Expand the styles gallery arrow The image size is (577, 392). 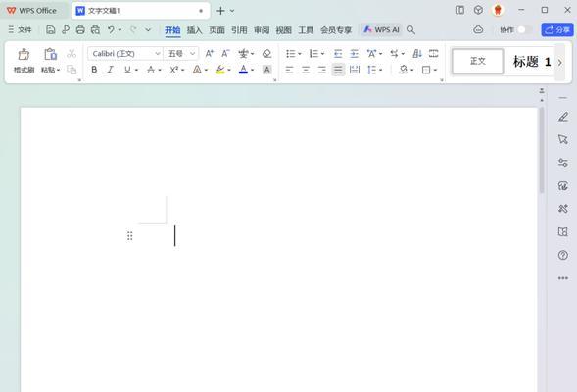(559, 62)
